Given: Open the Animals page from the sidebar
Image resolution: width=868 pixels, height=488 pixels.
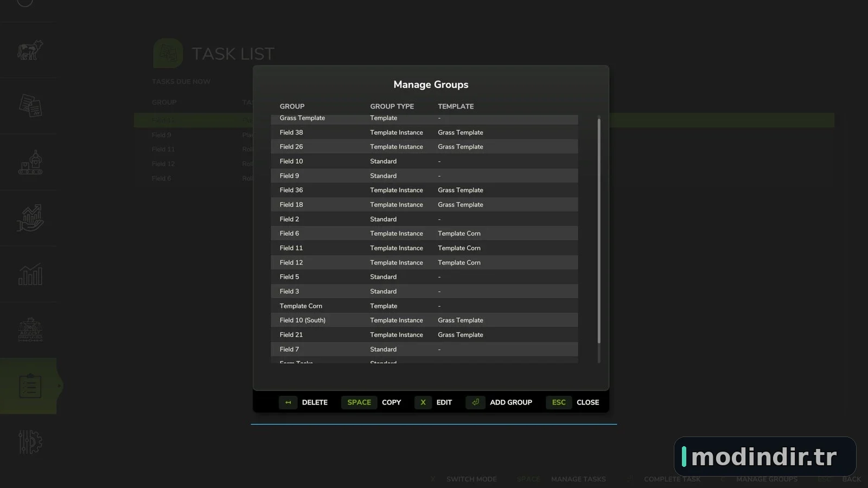Looking at the screenshot, I should pyautogui.click(x=30, y=50).
